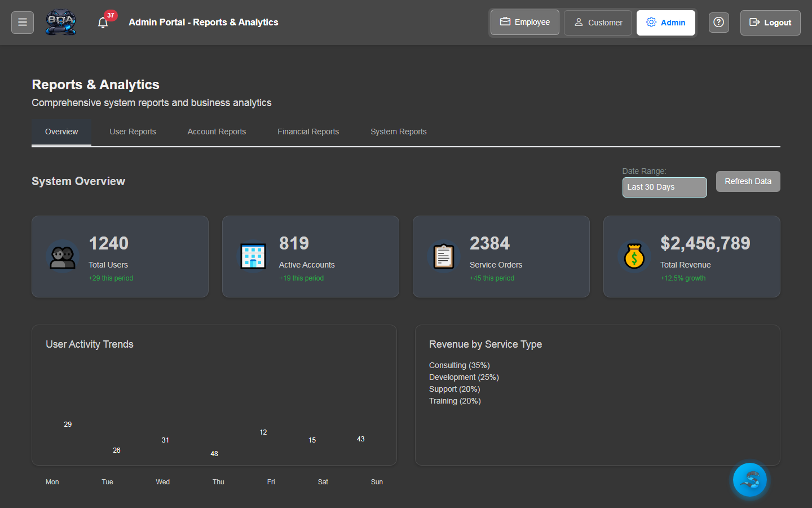Viewport: 812px width, 508px height.
Task: Click the Logout button
Action: (x=770, y=23)
